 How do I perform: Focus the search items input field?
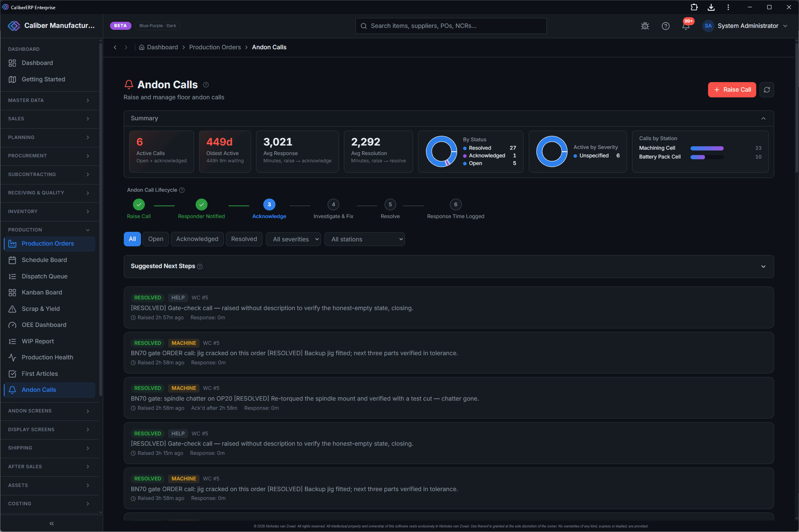[x=451, y=26]
